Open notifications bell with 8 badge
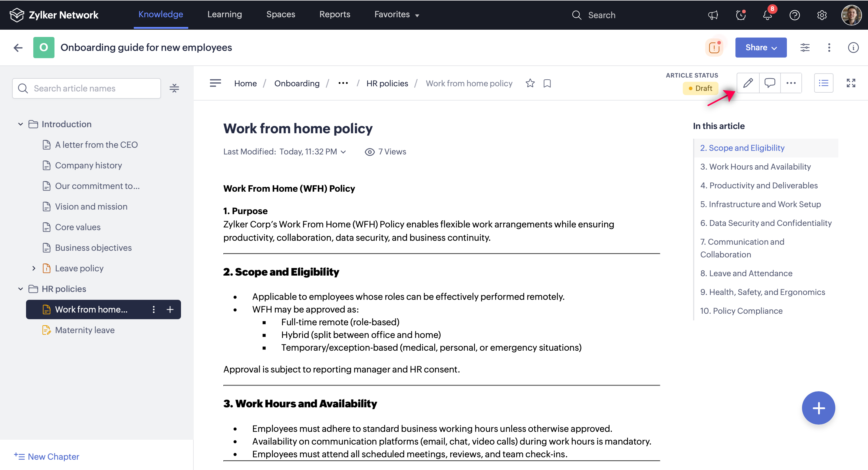Image resolution: width=868 pixels, height=470 pixels. click(x=768, y=15)
